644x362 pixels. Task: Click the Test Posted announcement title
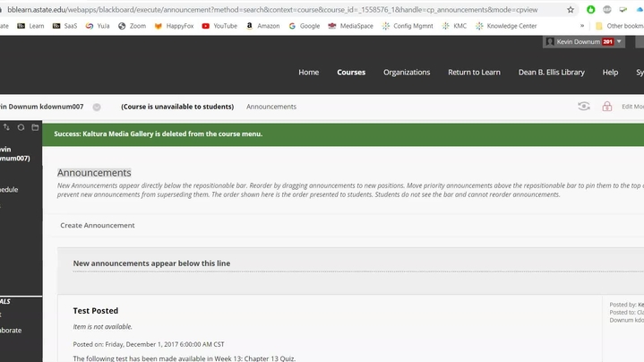click(95, 311)
